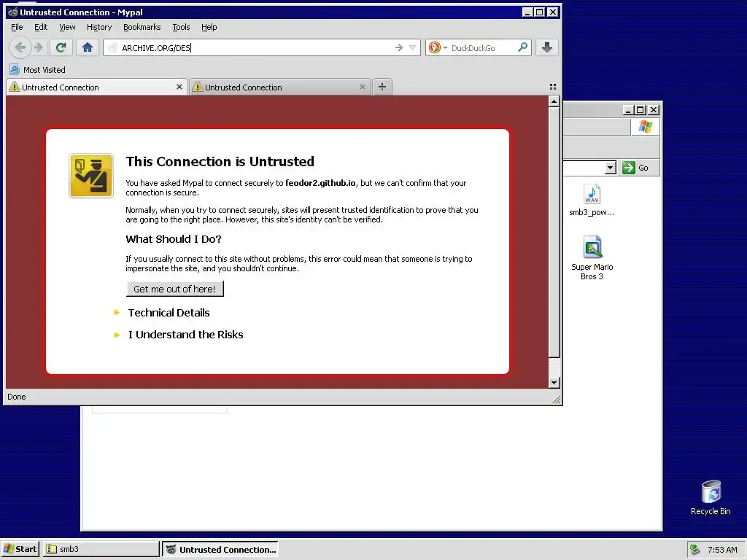Go back using the Back arrow button
Viewport: 747px width, 560px height.
pyautogui.click(x=20, y=47)
